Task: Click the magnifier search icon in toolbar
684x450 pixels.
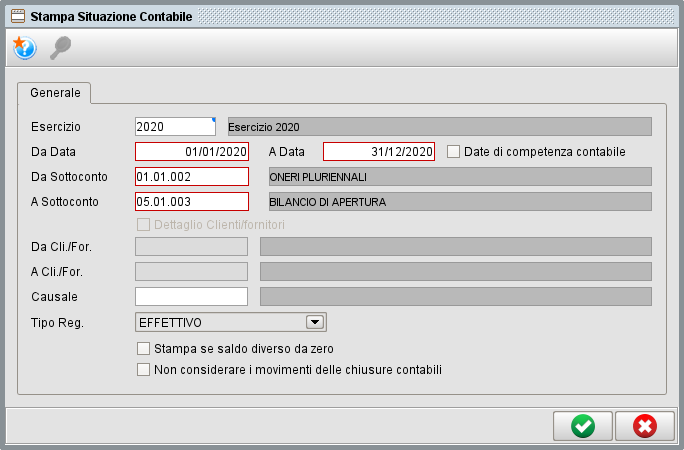Action: point(60,47)
